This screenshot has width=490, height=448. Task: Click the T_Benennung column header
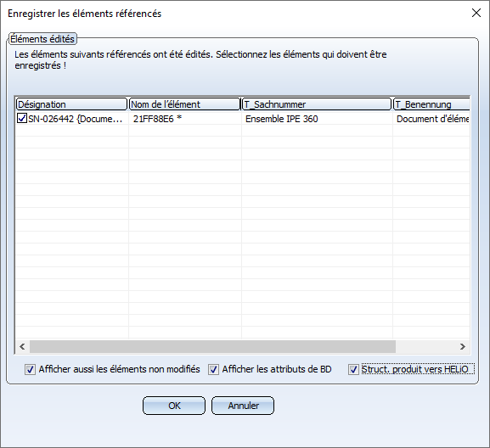click(x=431, y=104)
